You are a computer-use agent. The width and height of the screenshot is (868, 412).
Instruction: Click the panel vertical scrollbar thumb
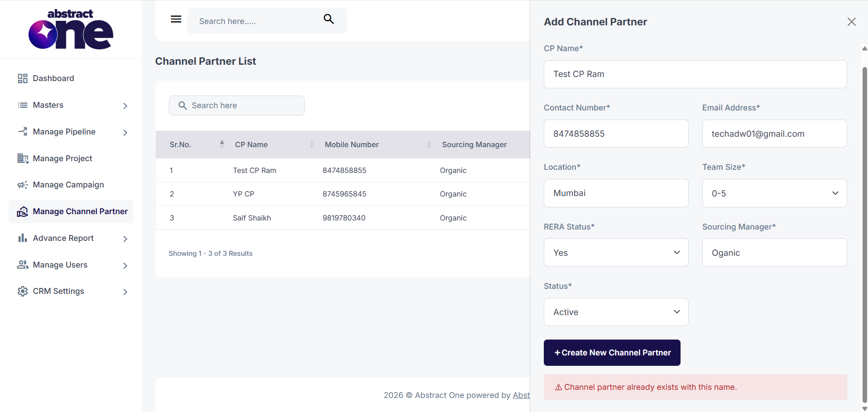[864, 235]
